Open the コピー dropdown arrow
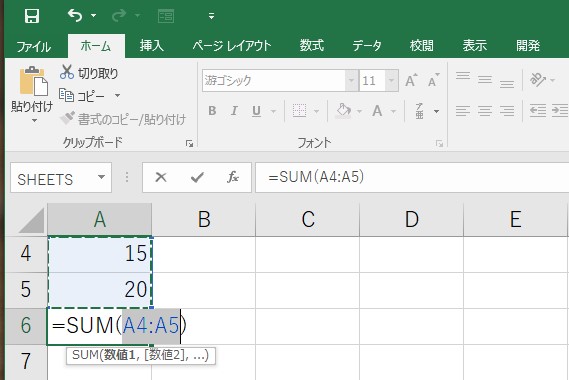 pyautogui.click(x=117, y=95)
